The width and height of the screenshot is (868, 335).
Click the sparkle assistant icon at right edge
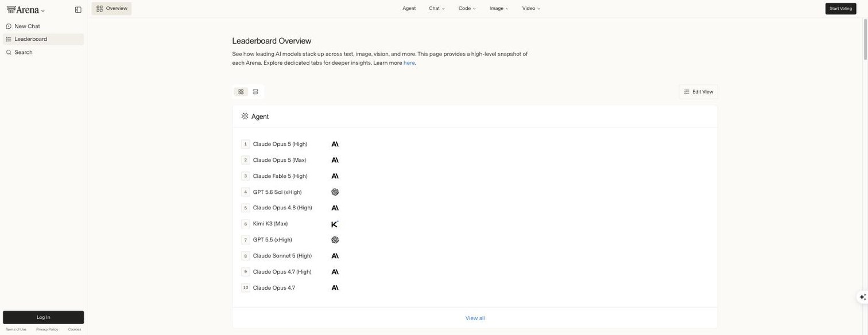click(x=862, y=297)
